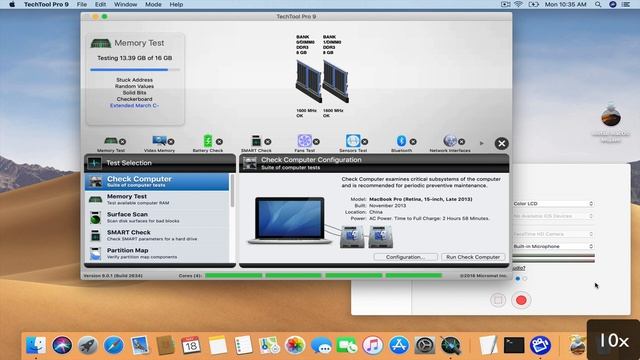Image resolution: width=640 pixels, height=360 pixels.
Task: Open the Edit menu
Action: coord(100,4)
